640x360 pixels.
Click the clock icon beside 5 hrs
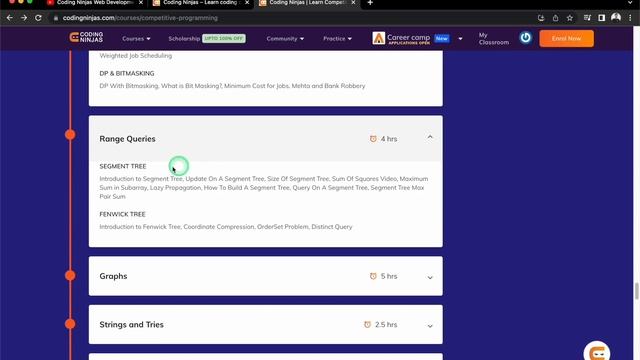373,276
